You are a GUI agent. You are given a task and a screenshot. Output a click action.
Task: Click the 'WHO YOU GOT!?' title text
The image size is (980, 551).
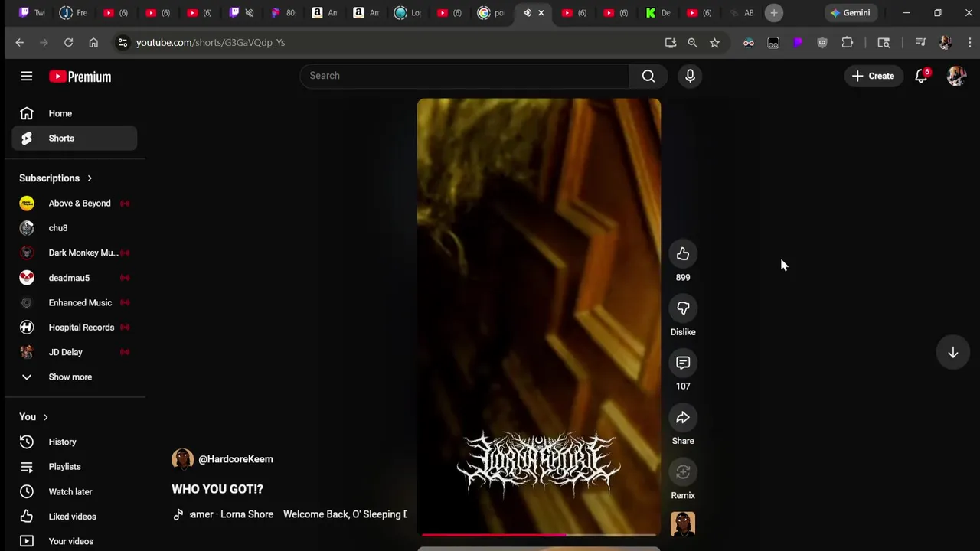pyautogui.click(x=217, y=489)
